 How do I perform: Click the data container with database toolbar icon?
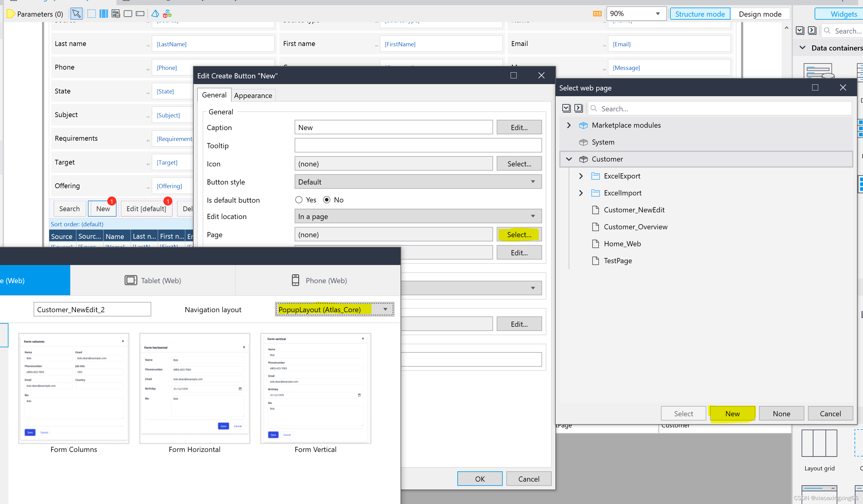[116, 14]
